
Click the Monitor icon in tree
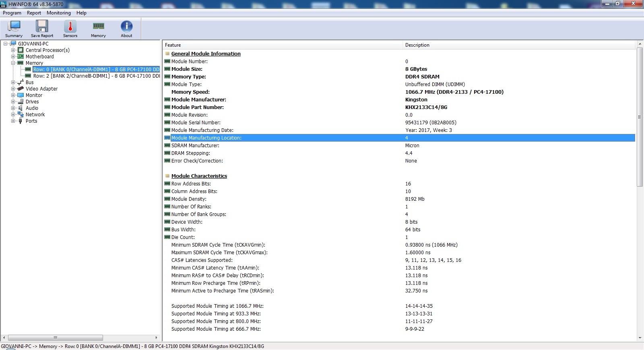coord(21,95)
